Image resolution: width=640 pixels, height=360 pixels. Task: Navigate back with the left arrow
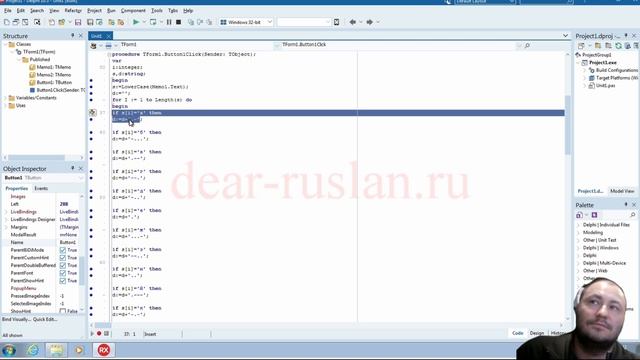[x=353, y=22]
